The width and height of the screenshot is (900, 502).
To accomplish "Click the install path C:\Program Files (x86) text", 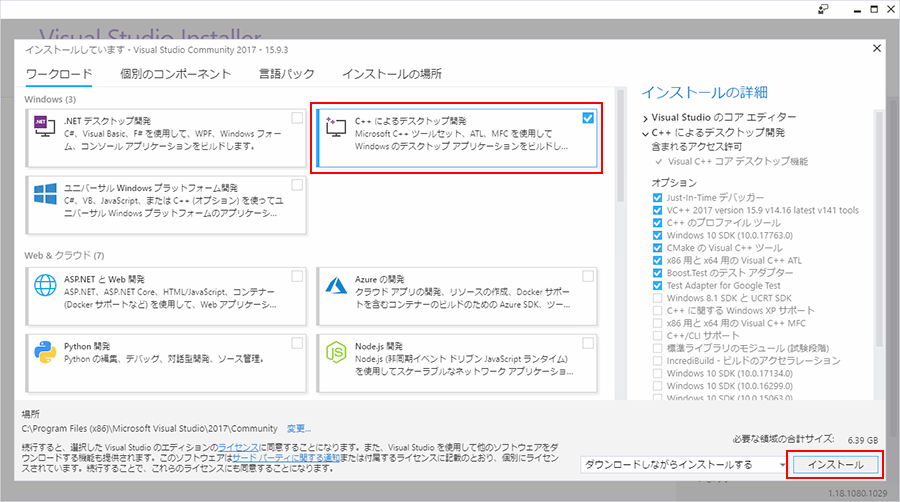I will point(149,429).
